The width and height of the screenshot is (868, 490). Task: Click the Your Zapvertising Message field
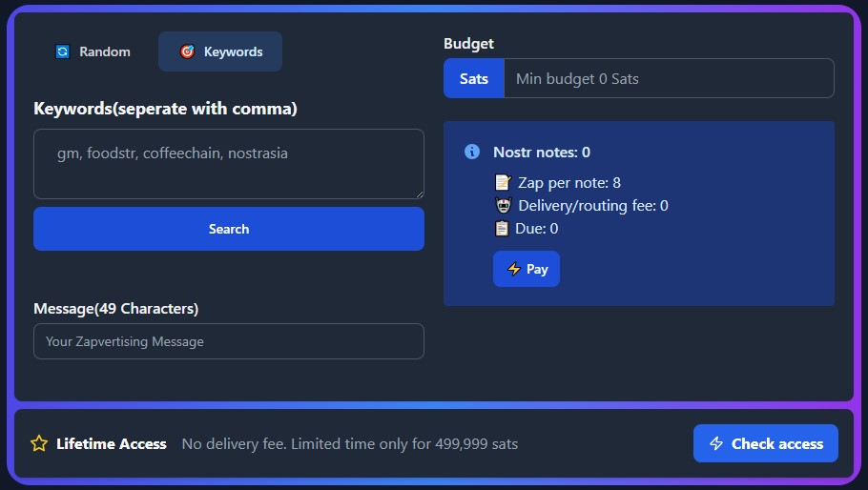[228, 341]
